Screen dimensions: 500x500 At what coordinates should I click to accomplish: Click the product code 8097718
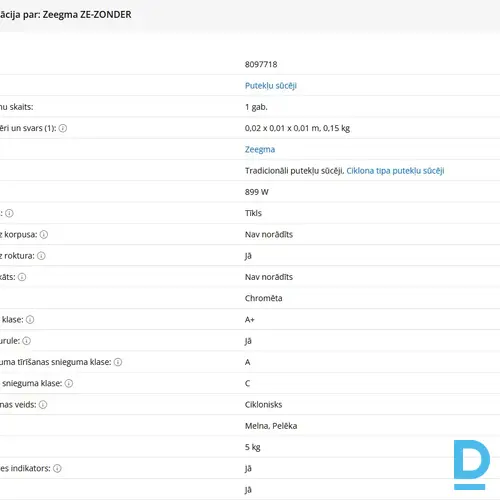[261, 64]
